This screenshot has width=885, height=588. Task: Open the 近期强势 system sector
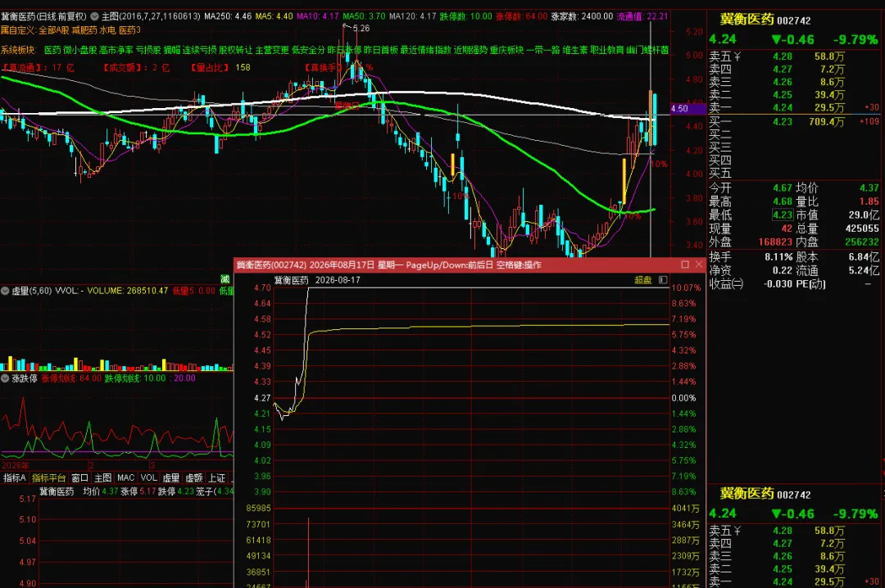470,50
